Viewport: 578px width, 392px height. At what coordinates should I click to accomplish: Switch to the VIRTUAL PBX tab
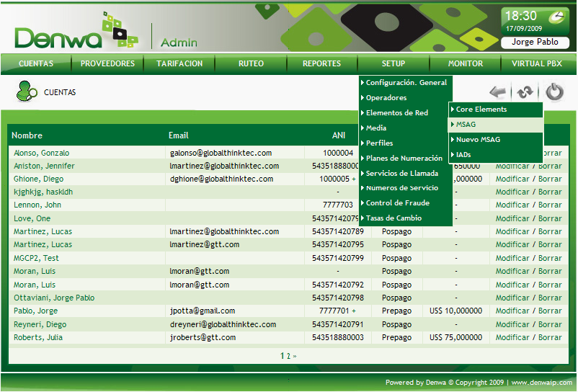[537, 64]
